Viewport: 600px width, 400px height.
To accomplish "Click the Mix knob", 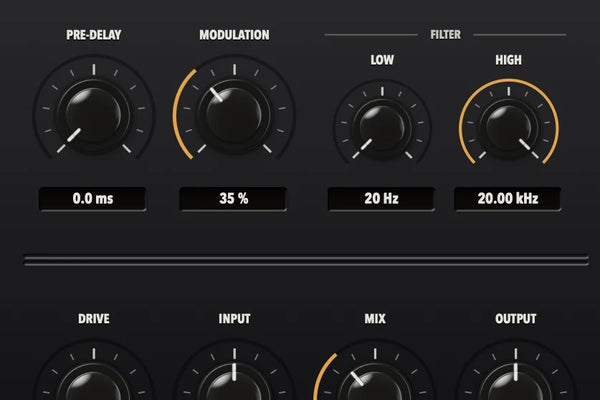I will 375,383.
